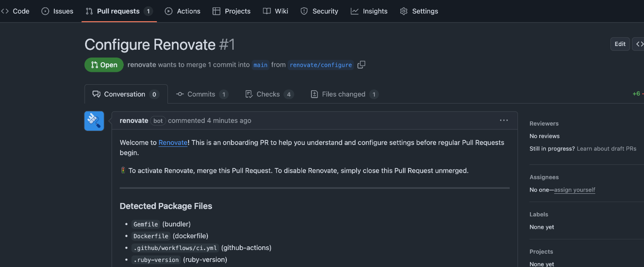Click the Labels sidebar heading

click(x=539, y=215)
